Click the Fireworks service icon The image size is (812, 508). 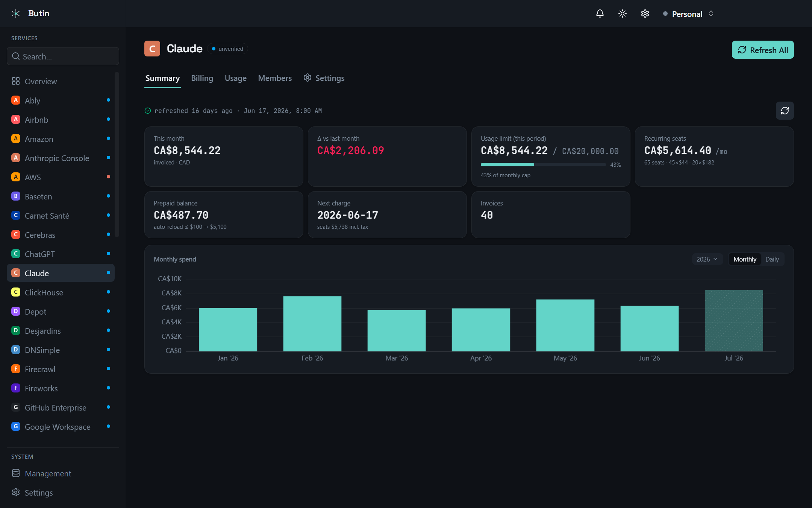16,388
